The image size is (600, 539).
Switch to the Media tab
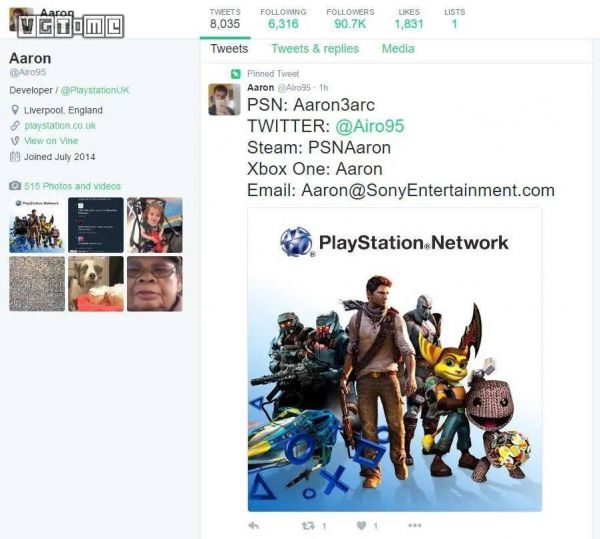(x=398, y=48)
